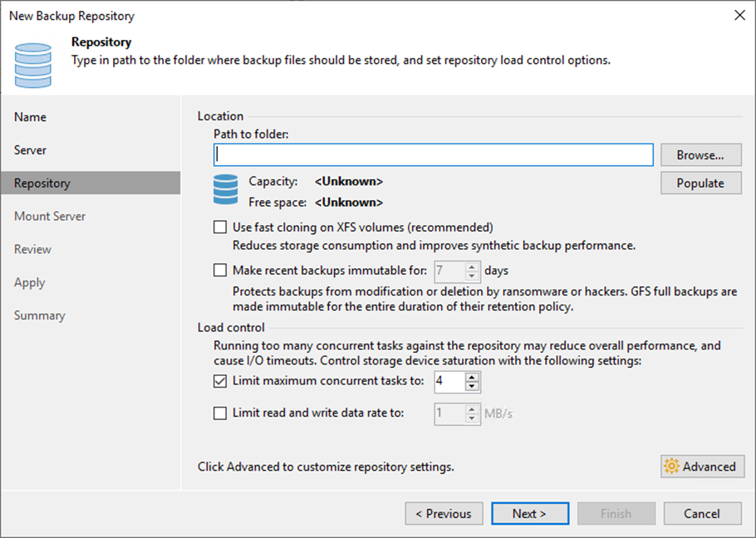
Task: Increase the concurrent tasks value using up arrow
Action: coord(473,378)
